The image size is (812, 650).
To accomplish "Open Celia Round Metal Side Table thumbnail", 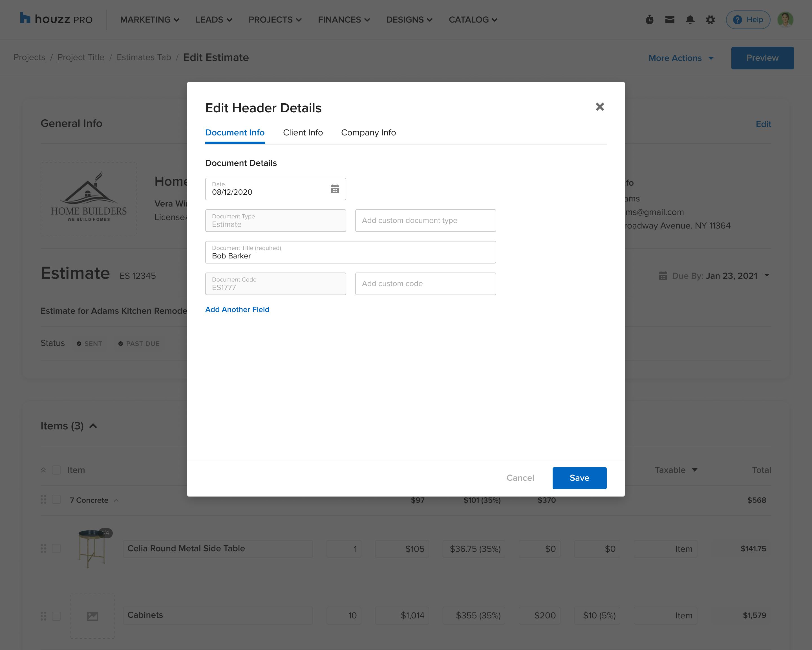I will 92,549.
